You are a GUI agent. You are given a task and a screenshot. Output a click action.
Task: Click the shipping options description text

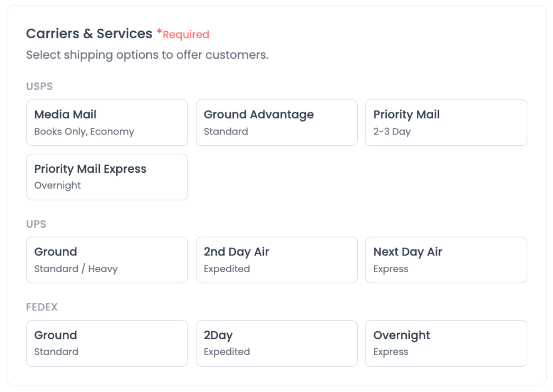coord(147,55)
